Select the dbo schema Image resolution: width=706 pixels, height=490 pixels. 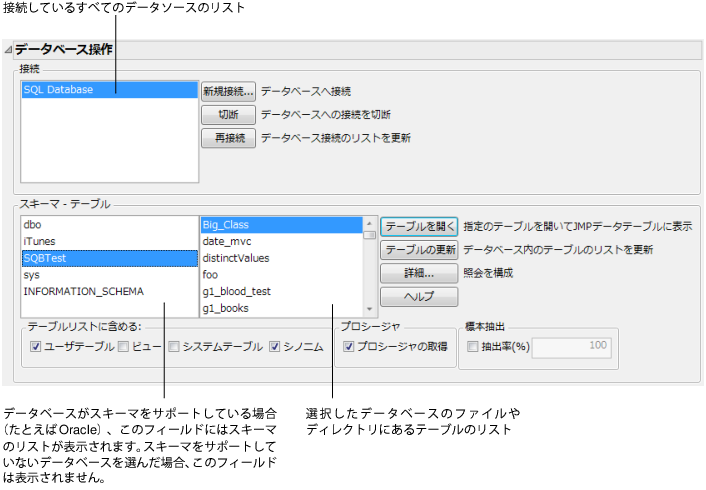click(110, 225)
